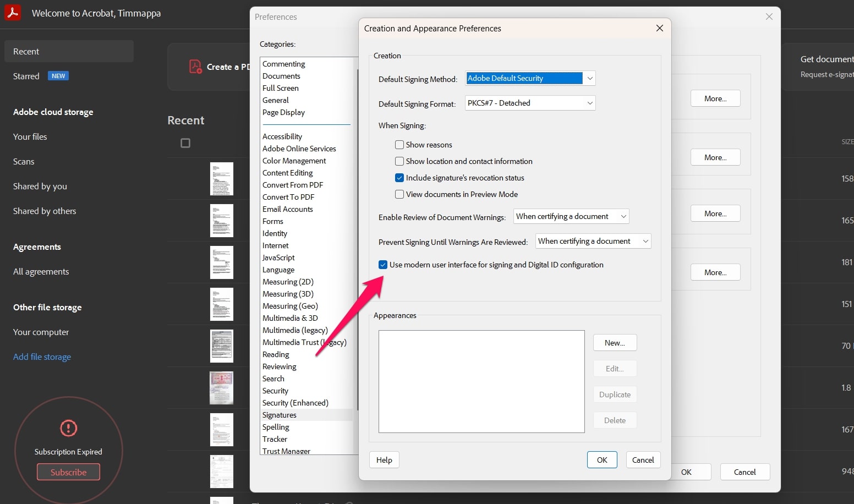
Task: Uncheck Include signature's revocation status
Action: (399, 178)
